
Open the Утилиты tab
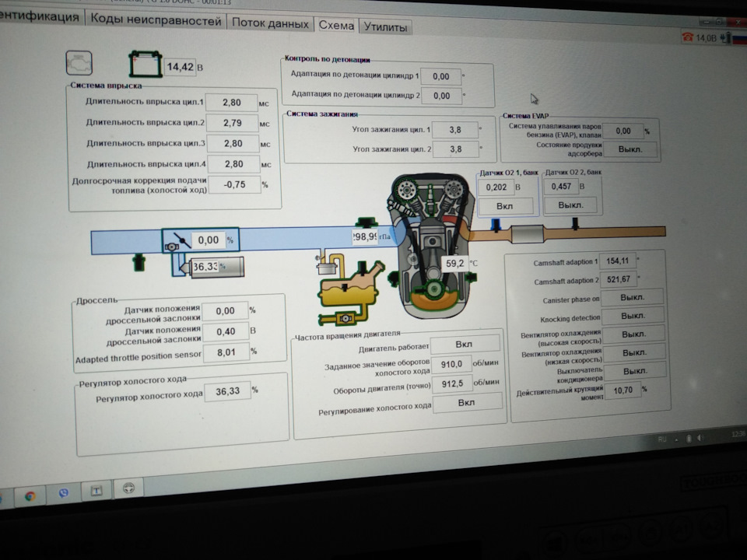click(385, 27)
